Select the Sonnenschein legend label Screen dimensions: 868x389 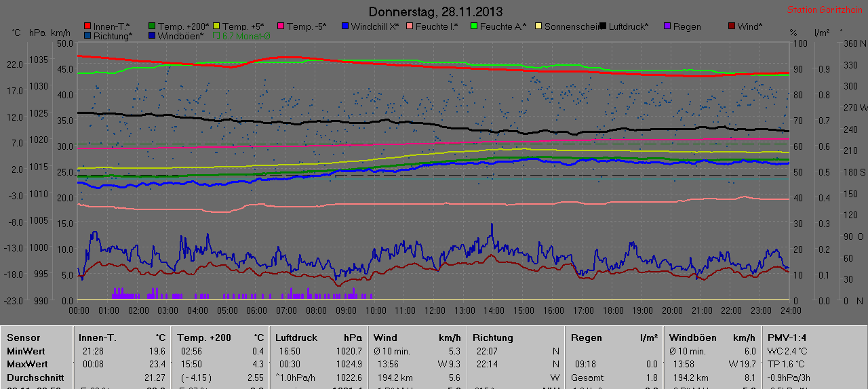572,26
